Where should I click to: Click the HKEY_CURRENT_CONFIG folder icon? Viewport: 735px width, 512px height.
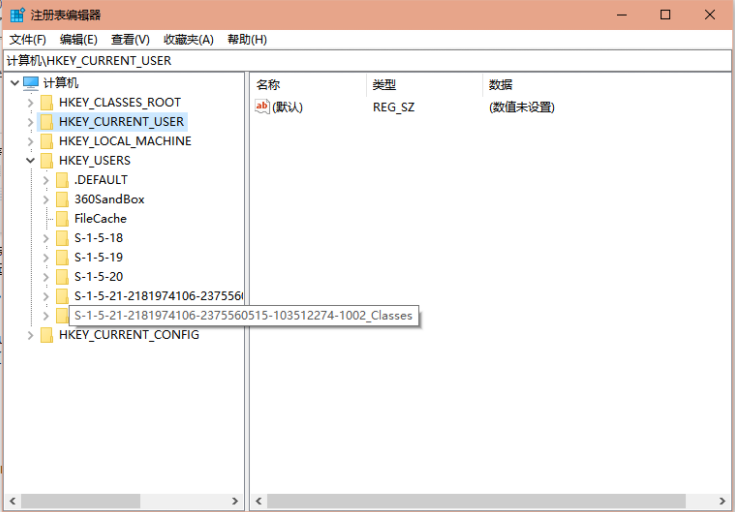coord(47,335)
